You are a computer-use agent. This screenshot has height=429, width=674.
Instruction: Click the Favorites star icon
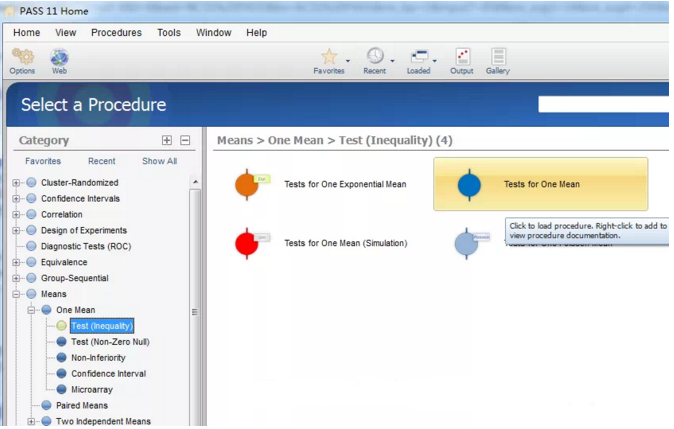328,57
